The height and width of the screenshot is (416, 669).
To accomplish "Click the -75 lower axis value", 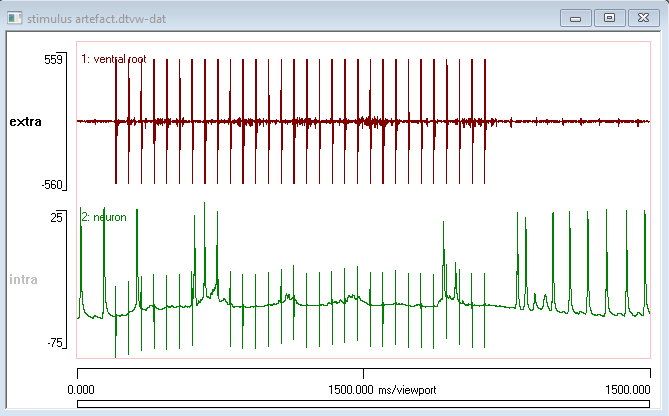I will pos(55,343).
